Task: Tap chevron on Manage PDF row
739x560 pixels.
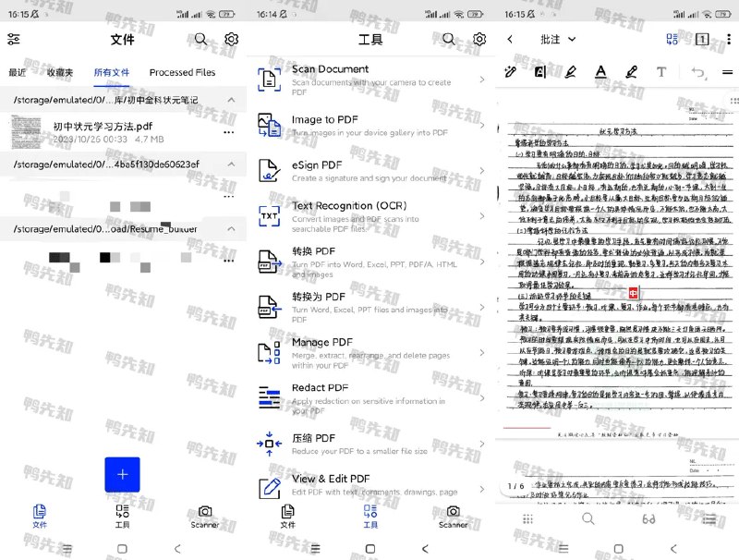Action: [x=481, y=353]
